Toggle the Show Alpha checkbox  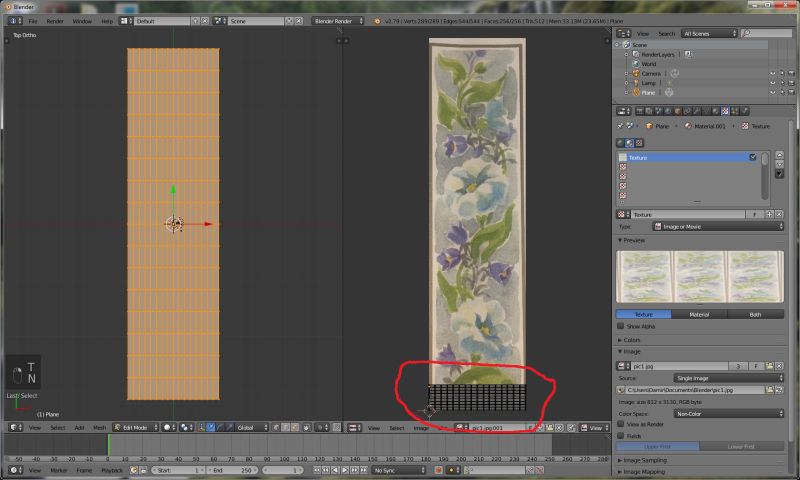tap(620, 325)
